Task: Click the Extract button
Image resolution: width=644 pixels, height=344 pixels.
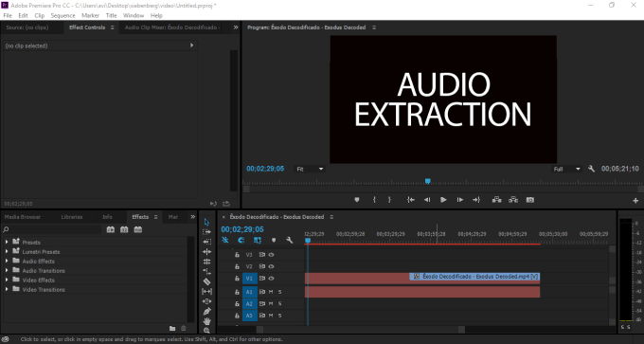Action: 513,200
